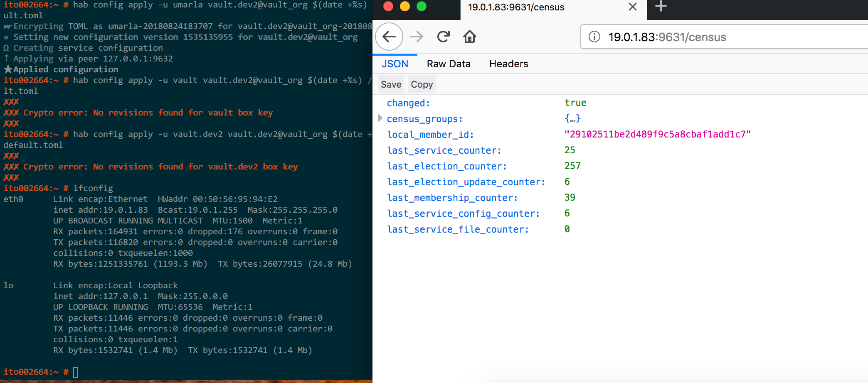Close the 19.0.1.83:9631/census tab

pos(633,7)
